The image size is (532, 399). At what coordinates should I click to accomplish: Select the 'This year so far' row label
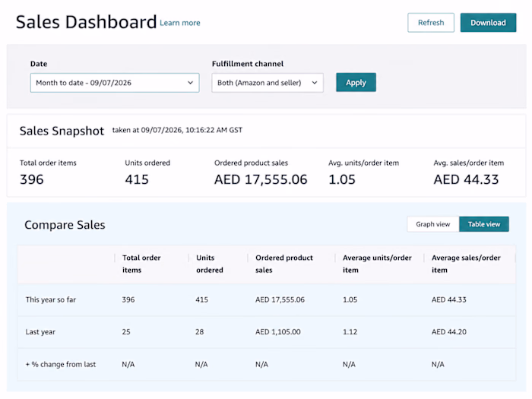tap(51, 299)
